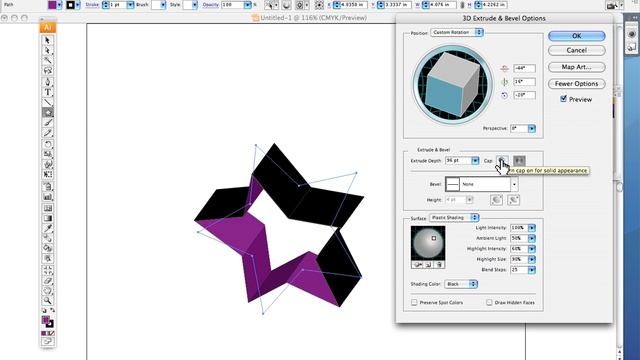Viewport: 640px width, 360px height.
Task: Click the Fewer Options button
Action: (x=576, y=84)
